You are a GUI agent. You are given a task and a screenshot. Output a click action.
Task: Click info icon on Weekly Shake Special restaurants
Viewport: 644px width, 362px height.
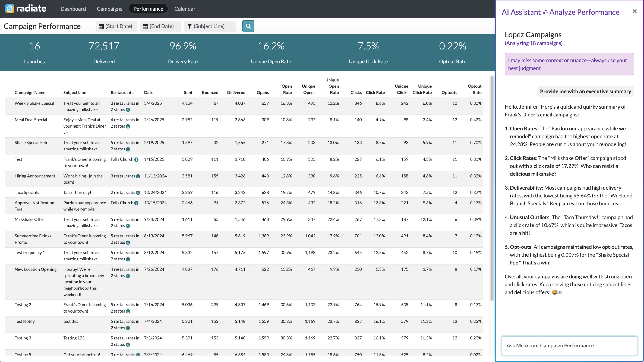tap(128, 110)
